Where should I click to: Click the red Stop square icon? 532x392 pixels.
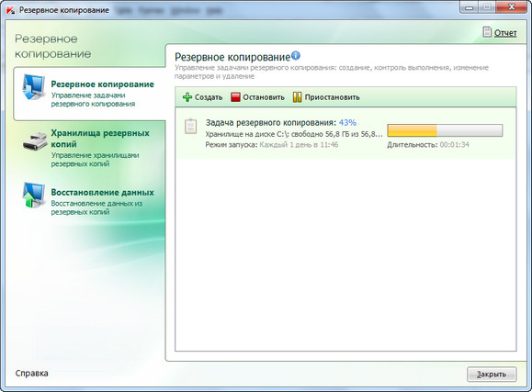point(235,97)
